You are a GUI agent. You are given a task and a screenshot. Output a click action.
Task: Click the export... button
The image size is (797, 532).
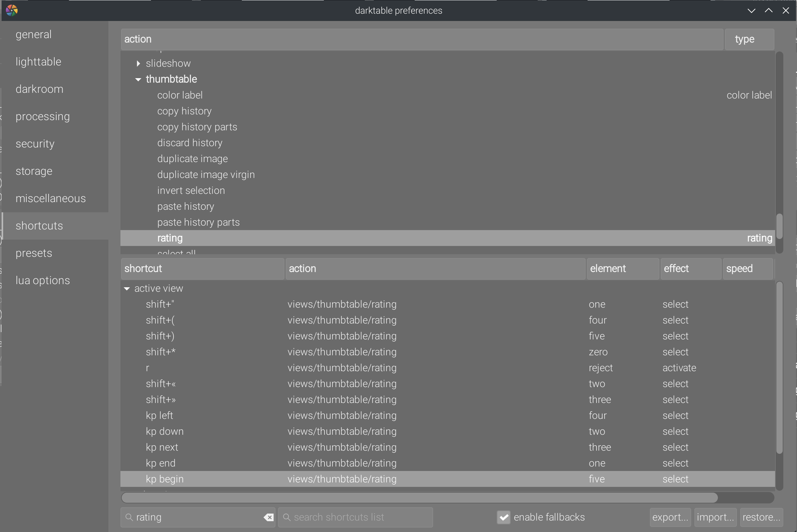pyautogui.click(x=670, y=517)
